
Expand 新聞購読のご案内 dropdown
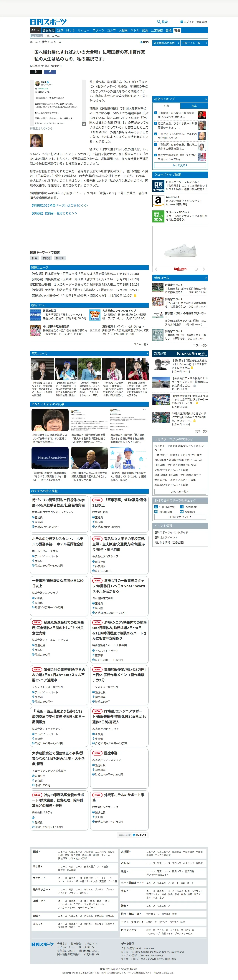pos(166,43)
